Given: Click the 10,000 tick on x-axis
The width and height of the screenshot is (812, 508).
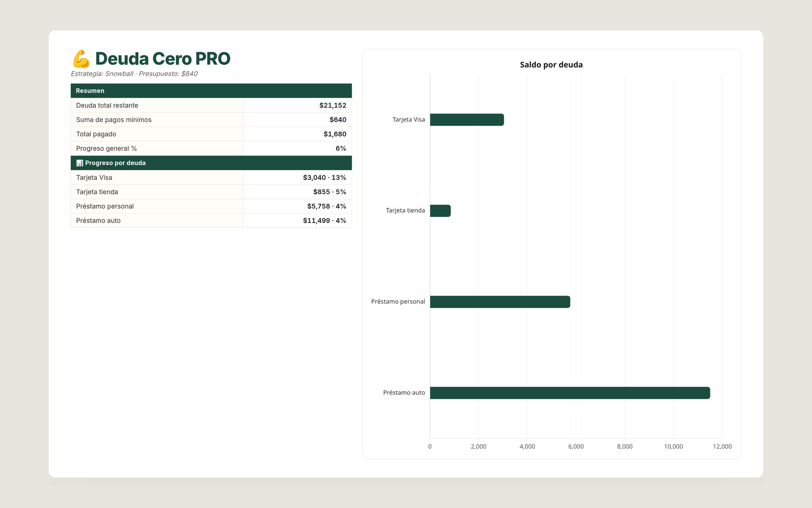Looking at the screenshot, I should [x=673, y=447].
